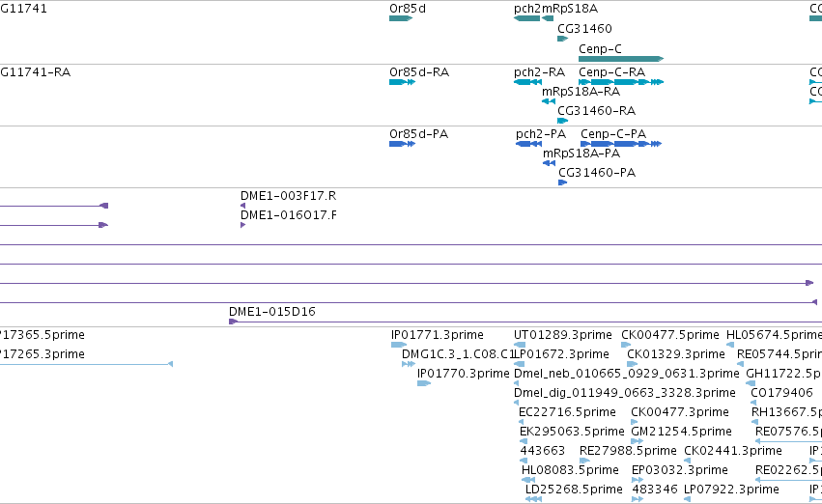
Task: Click the pch2 gene glyph
Action: click(526, 18)
